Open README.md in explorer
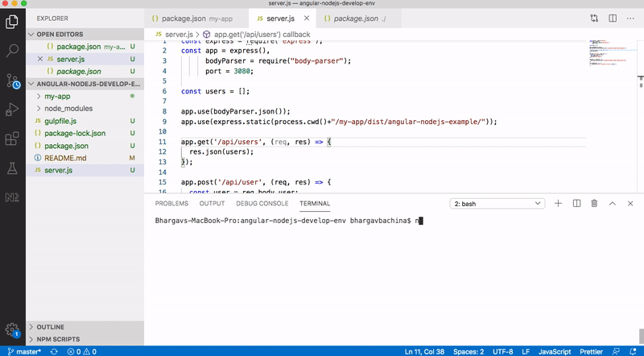Screen dimensions: 644x356 pos(85,158)
